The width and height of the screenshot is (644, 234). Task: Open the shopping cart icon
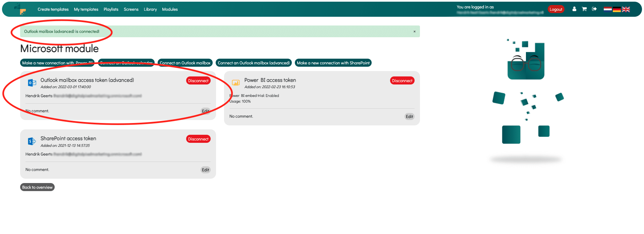[x=584, y=9]
